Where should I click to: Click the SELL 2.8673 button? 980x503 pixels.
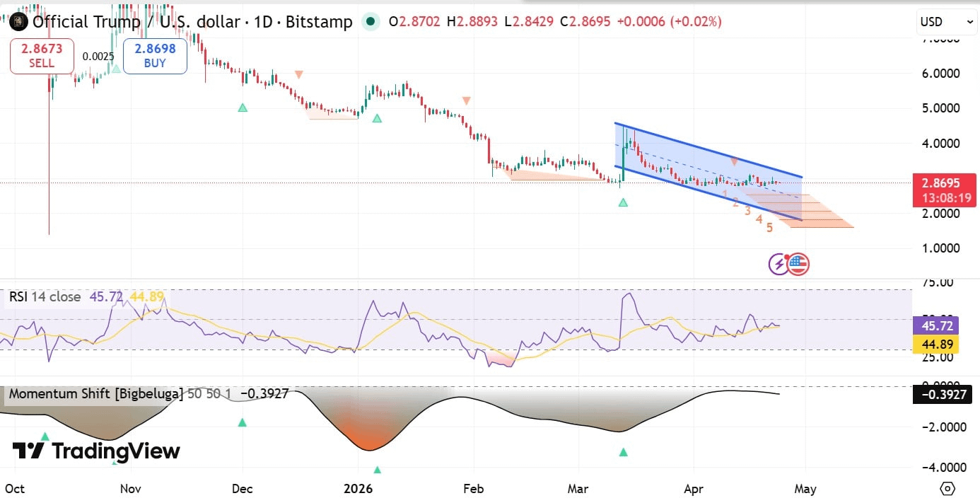point(42,56)
